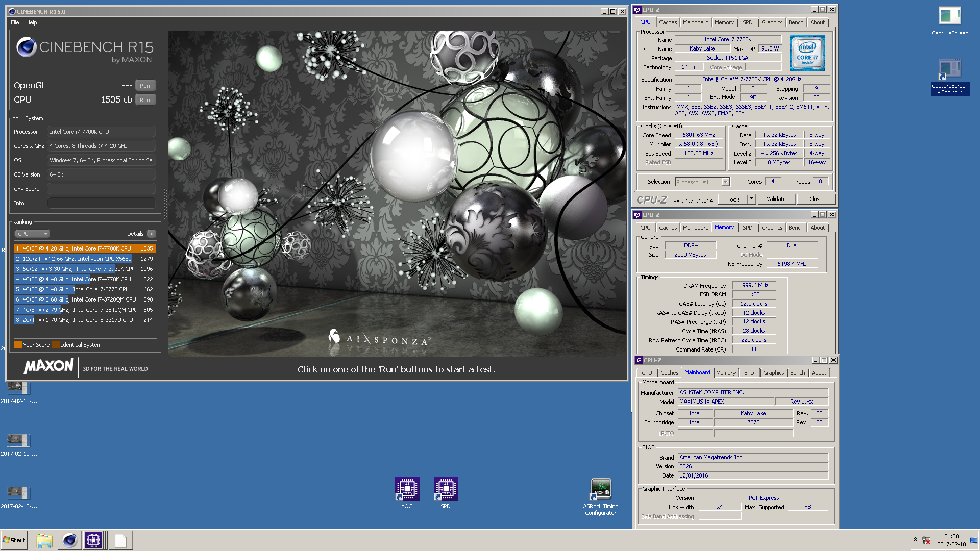Open the Cinebench File menu
The width and height of the screenshot is (980, 551).
15,22
